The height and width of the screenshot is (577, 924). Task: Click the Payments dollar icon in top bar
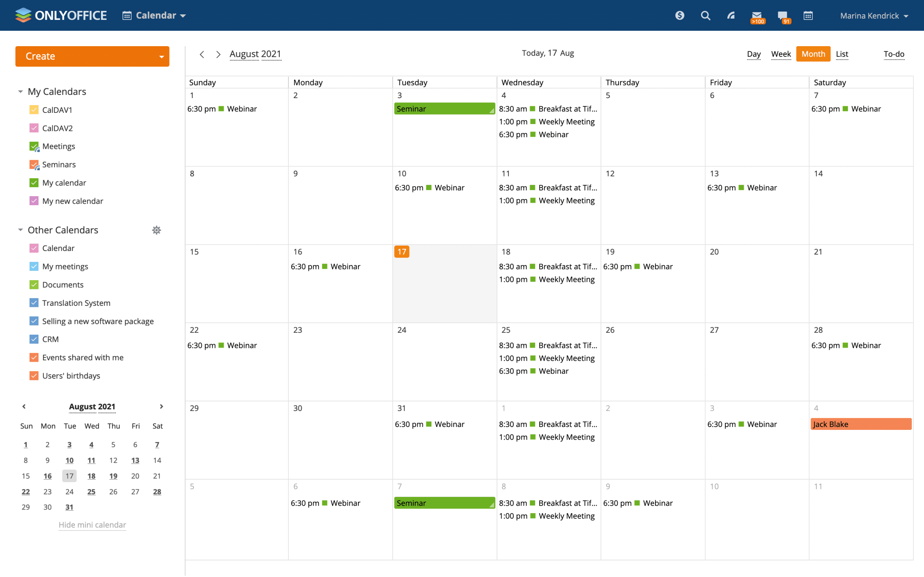coord(680,15)
